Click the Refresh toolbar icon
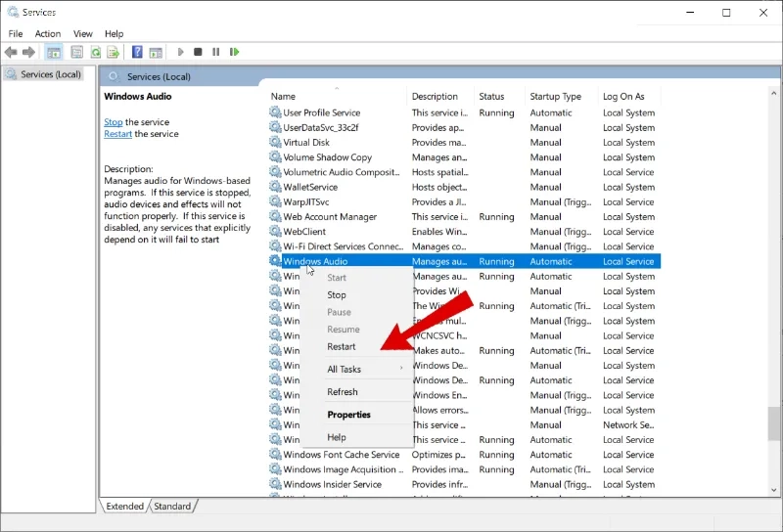Viewport: 783px width, 532px height. click(x=95, y=52)
